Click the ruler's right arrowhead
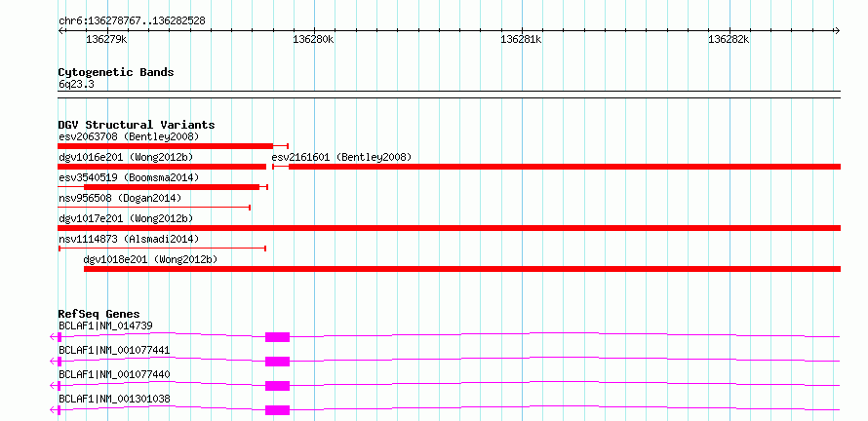Viewport: 868px width, 421px height. point(838,31)
